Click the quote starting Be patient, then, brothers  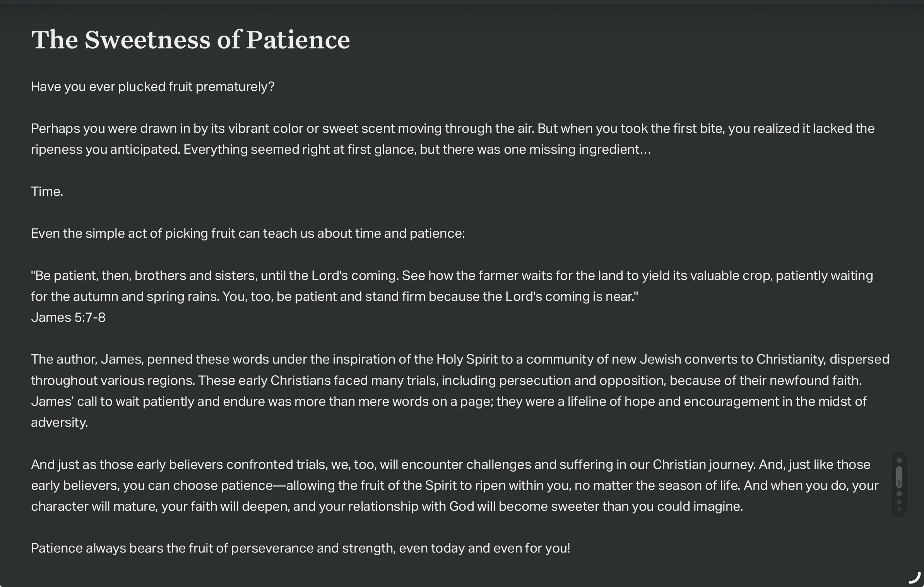pos(452,286)
